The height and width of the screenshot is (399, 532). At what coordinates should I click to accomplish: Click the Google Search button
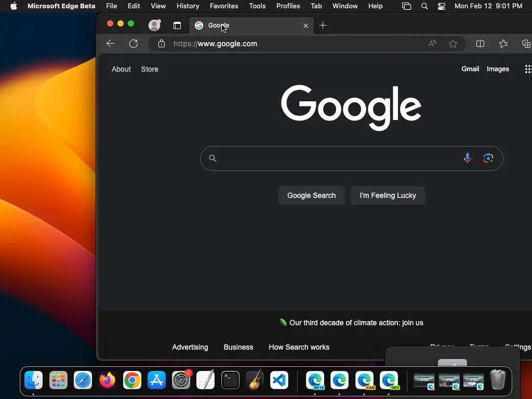pos(312,195)
